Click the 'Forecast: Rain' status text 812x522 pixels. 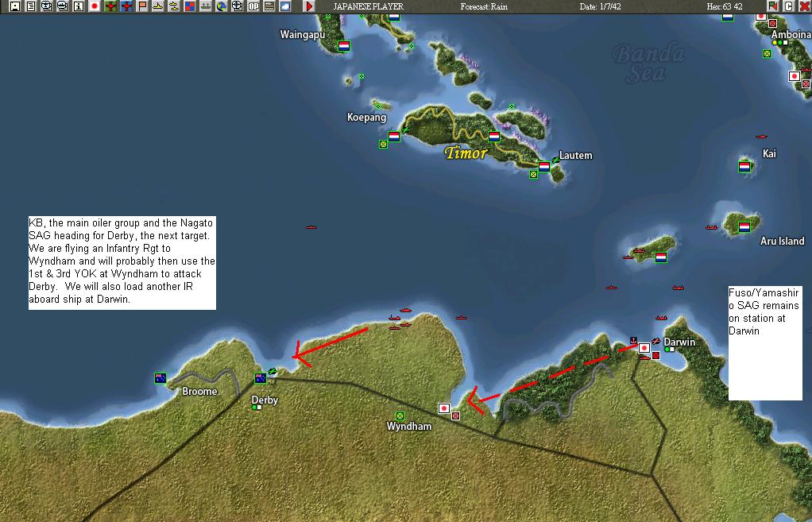click(484, 6)
